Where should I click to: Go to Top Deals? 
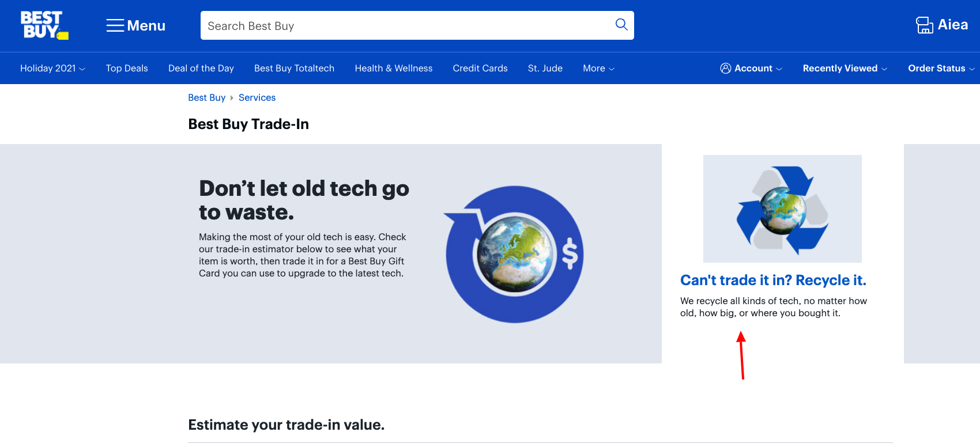tap(127, 68)
